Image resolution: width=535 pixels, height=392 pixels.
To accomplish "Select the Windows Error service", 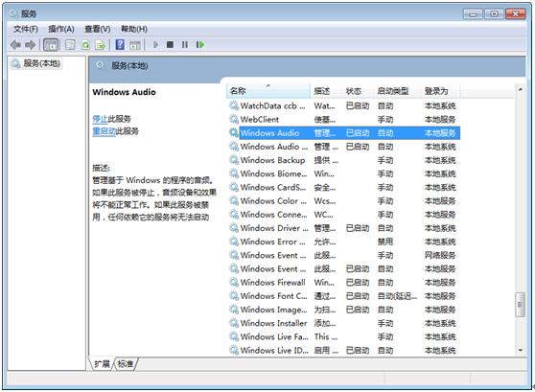I will pos(344,242).
